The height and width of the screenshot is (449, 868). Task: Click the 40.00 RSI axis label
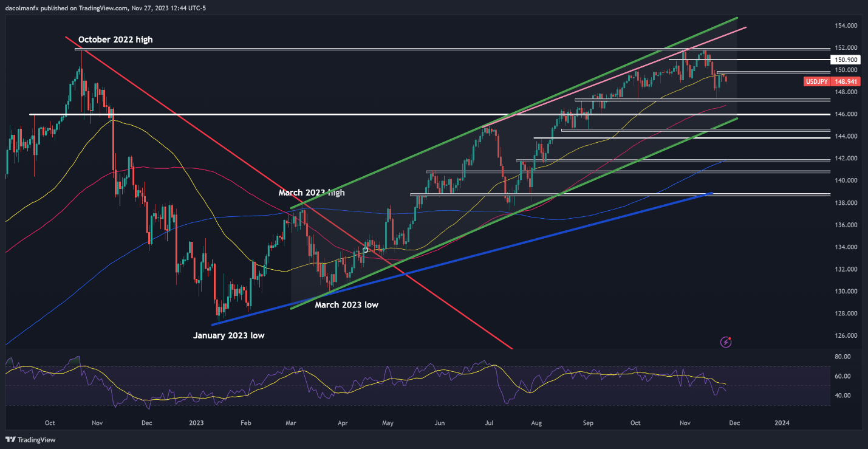tap(843, 396)
